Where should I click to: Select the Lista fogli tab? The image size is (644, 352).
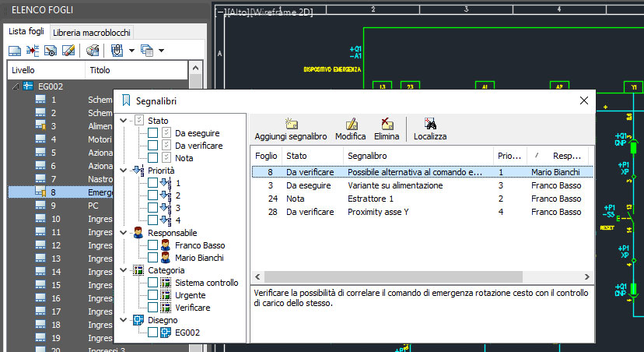[26, 33]
